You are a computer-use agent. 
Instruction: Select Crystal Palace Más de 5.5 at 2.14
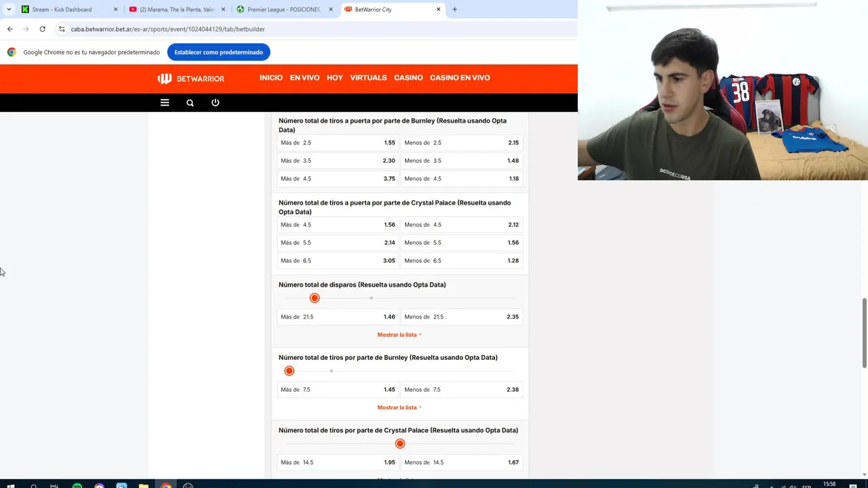[338, 243]
